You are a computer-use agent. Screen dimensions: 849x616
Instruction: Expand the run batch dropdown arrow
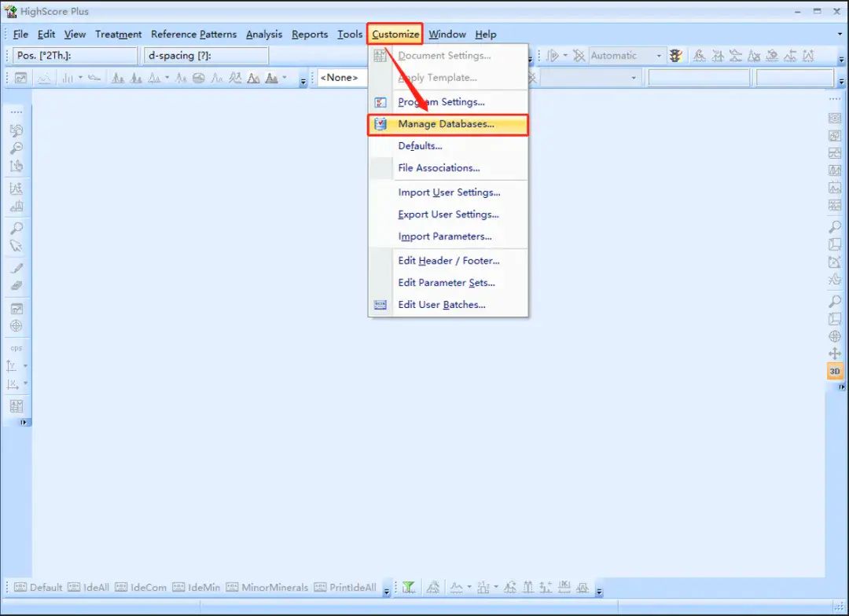pos(565,55)
